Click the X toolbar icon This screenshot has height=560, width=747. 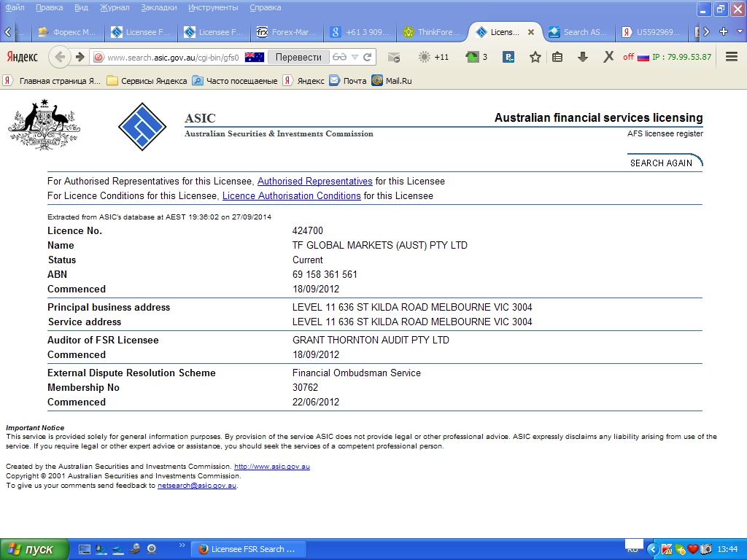coord(608,57)
